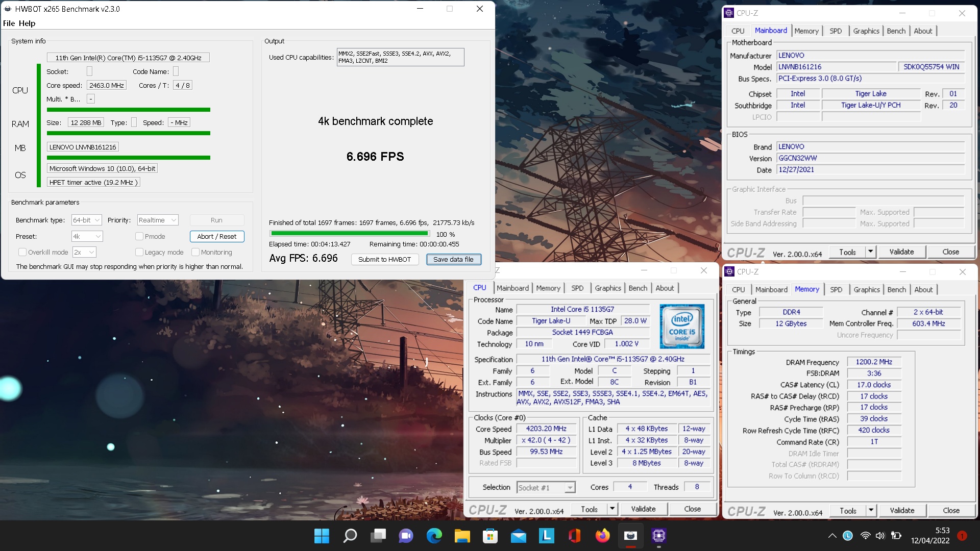The width and height of the screenshot is (980, 551).
Task: Select HWBOT x265 Benchmark taskbar icon
Action: (631, 536)
